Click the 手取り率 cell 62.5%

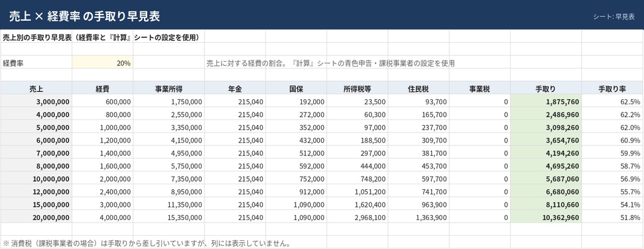tap(613, 101)
